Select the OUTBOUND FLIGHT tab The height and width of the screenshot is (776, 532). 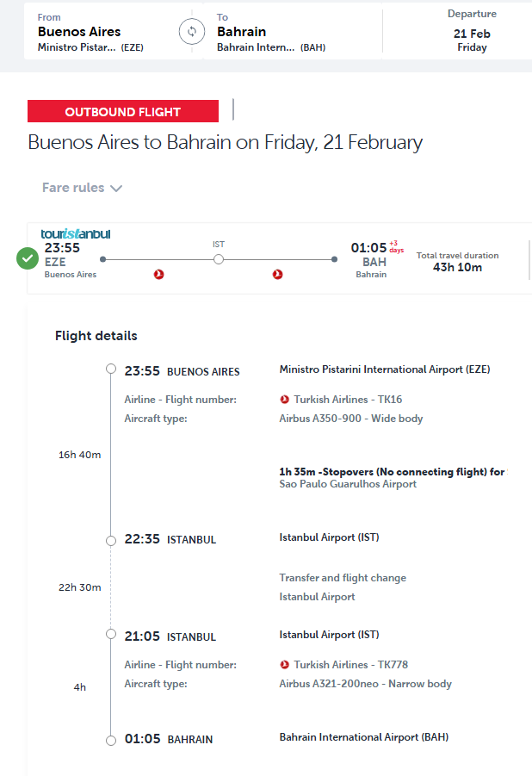pyautogui.click(x=123, y=112)
